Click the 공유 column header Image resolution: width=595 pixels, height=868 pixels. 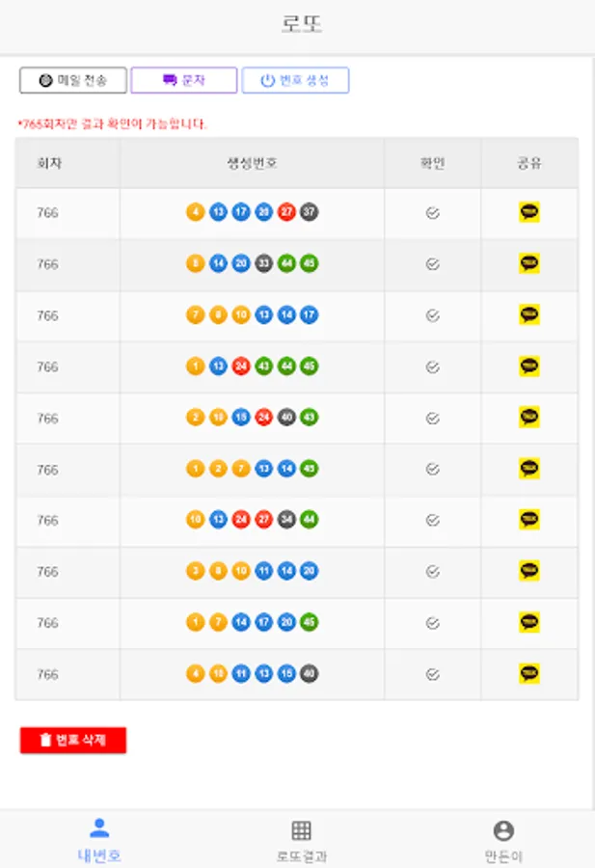click(x=528, y=163)
